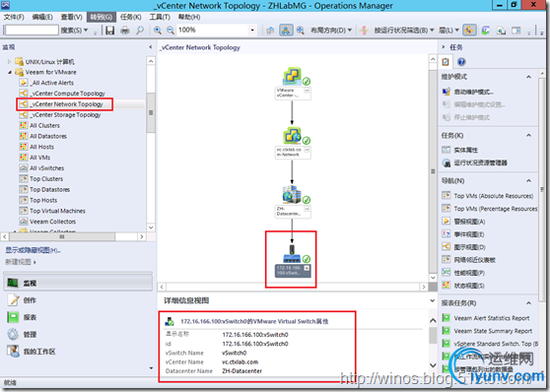Open the All VMs view
Image resolution: width=550 pixels, height=392 pixels.
[39, 158]
